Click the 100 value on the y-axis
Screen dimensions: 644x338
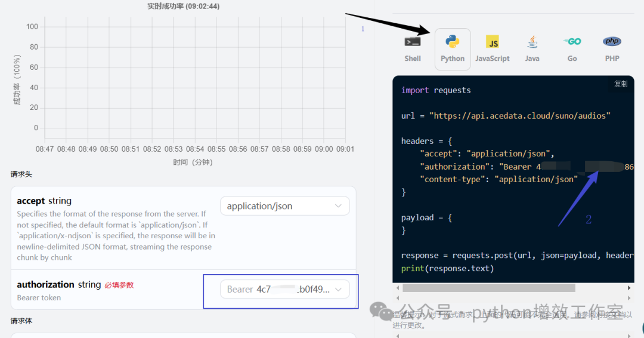pyautogui.click(x=32, y=27)
